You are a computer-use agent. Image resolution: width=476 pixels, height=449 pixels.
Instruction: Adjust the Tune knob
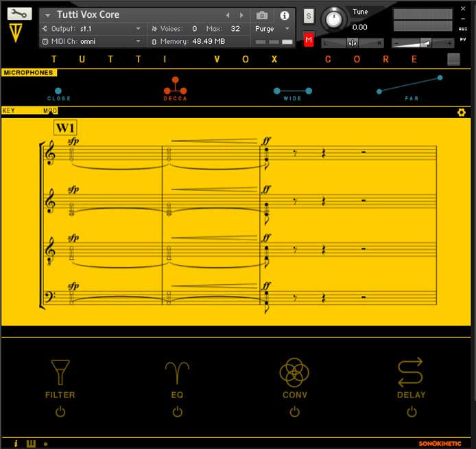[x=333, y=19]
